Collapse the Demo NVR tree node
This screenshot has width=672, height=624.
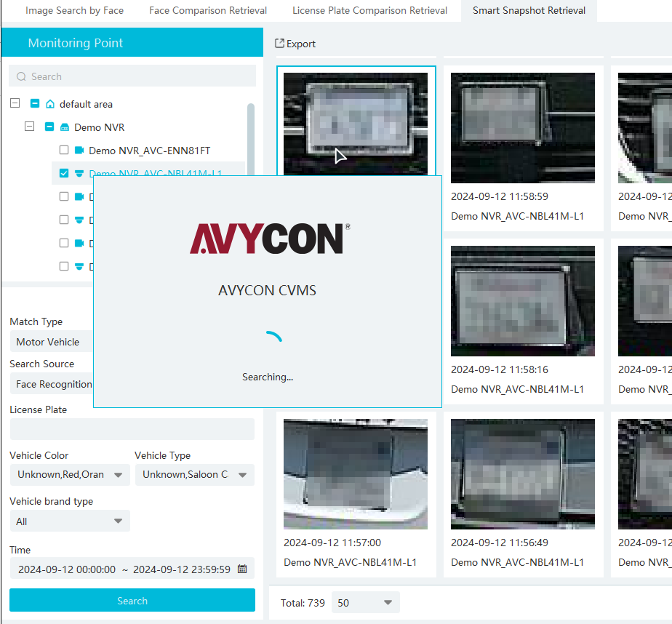coord(30,127)
